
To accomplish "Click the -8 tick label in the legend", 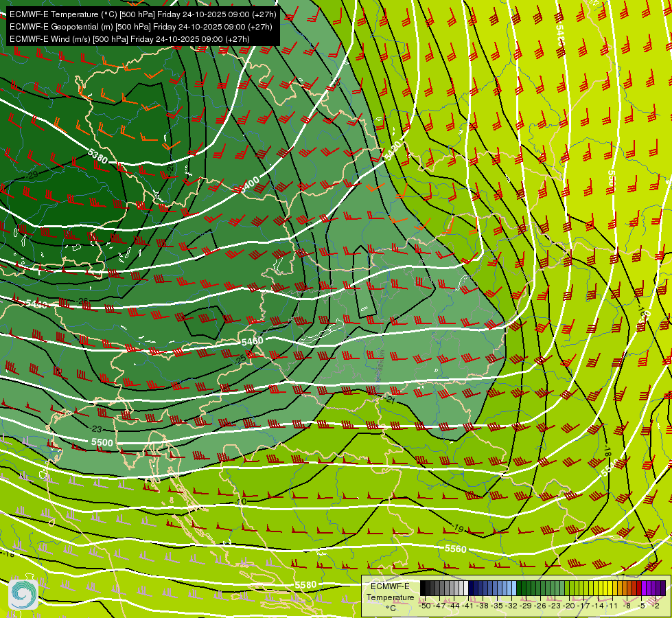I will tap(627, 606).
